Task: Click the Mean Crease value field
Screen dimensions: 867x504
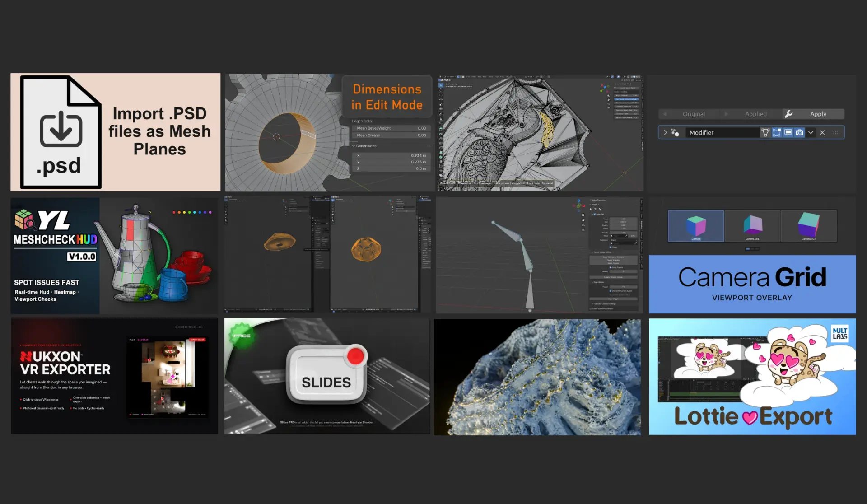Action: (391, 135)
